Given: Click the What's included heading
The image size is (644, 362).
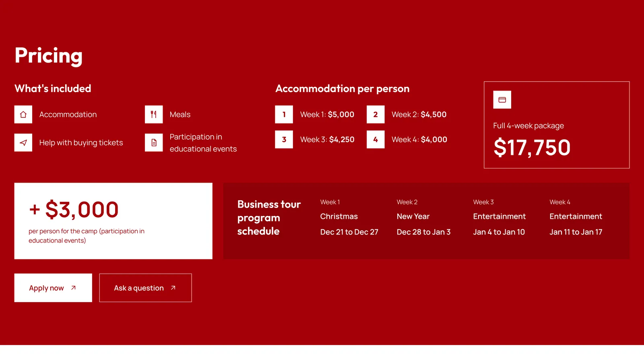Looking at the screenshot, I should point(53,88).
